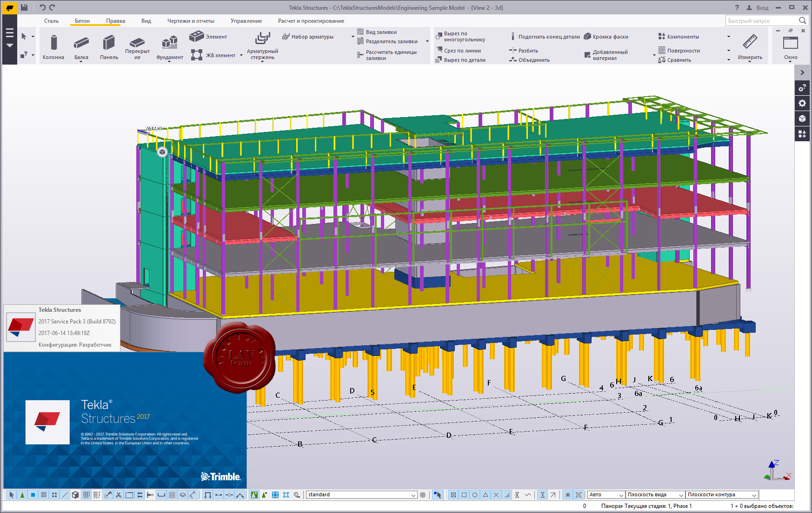Expand the Разделитель заливки dropdown arrow
The height and width of the screenshot is (513, 812).
click(427, 41)
